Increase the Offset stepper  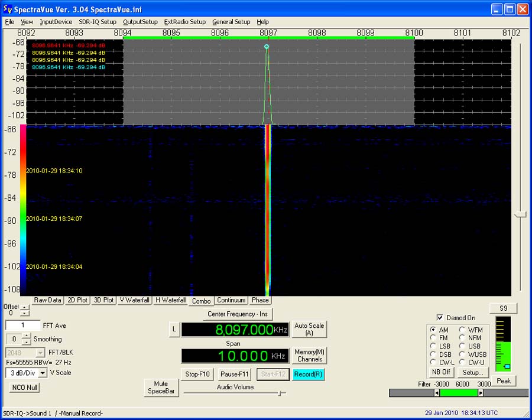tap(24, 307)
